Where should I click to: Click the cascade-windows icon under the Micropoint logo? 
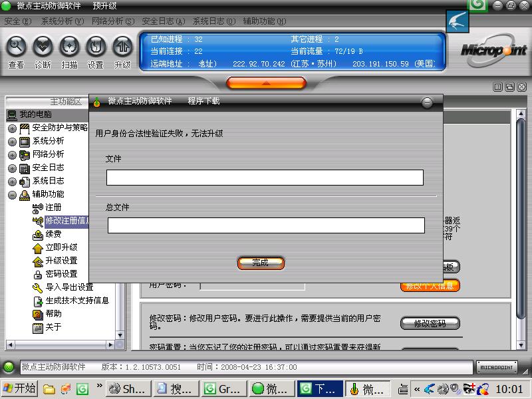pos(509,87)
